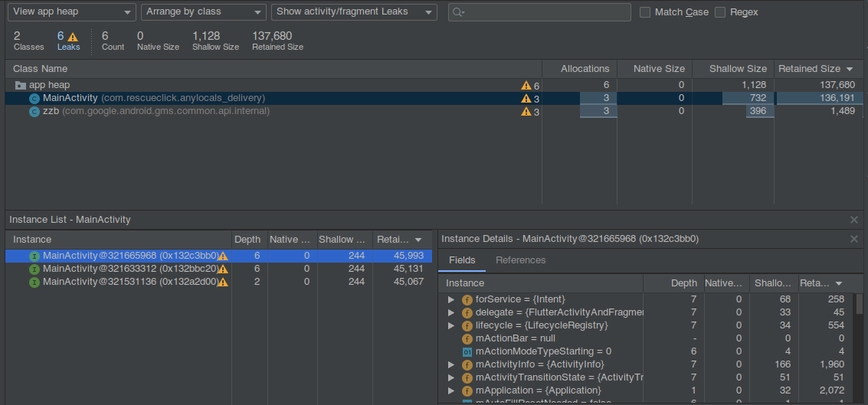Switch to the References tab
Image resolution: width=868 pixels, height=405 pixels.
tap(520, 260)
